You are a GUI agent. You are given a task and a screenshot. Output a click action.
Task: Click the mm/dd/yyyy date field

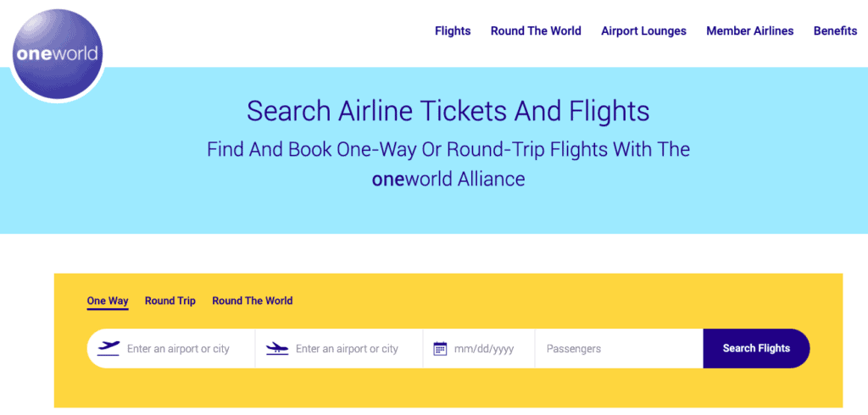[484, 349]
